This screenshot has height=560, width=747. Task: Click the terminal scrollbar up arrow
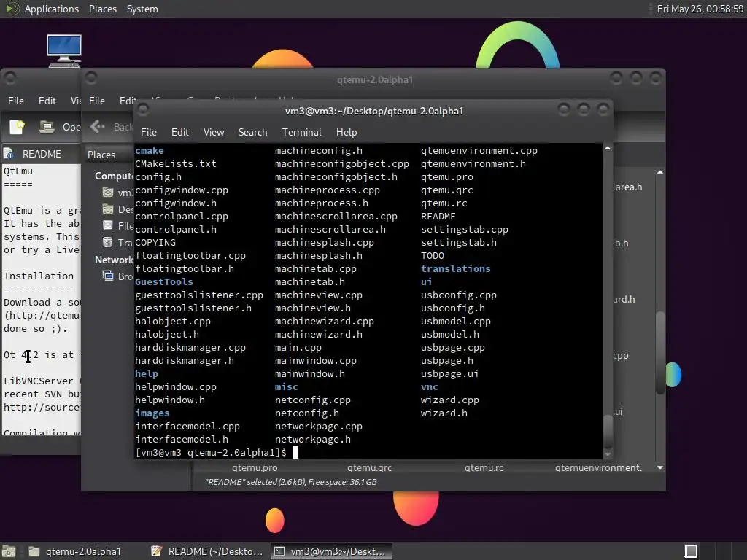608,148
